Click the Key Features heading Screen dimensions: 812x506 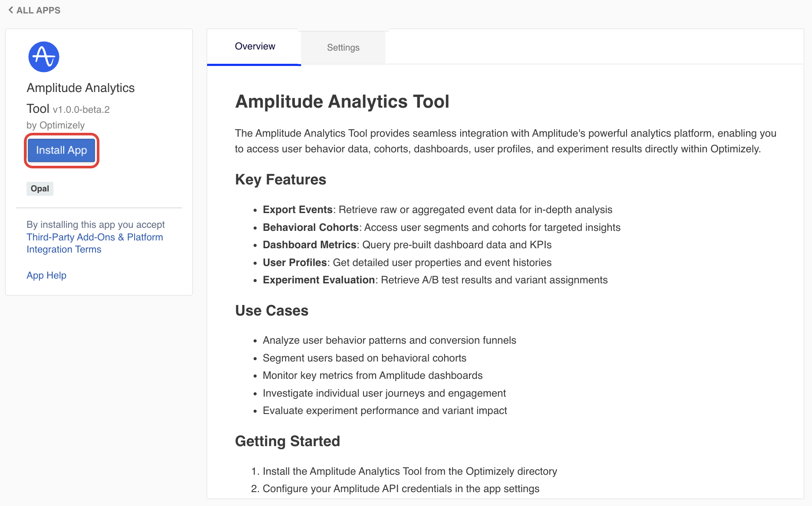click(281, 180)
